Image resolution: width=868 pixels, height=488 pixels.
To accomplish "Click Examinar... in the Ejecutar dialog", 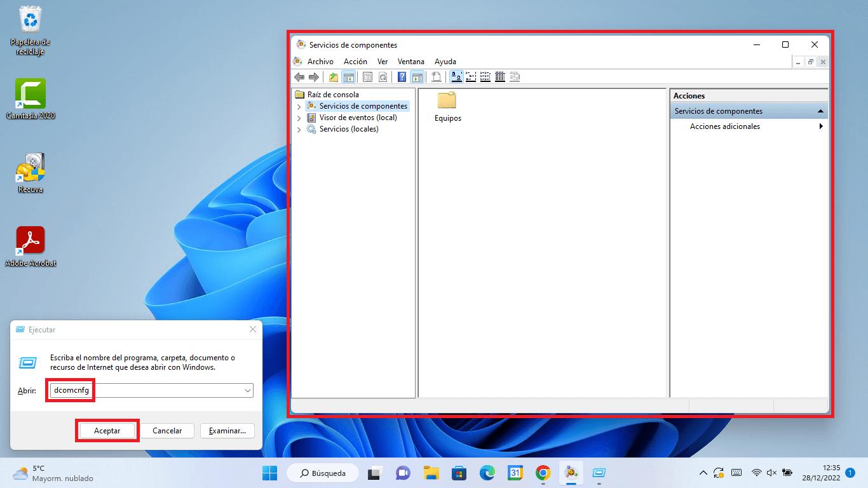I will 227,431.
